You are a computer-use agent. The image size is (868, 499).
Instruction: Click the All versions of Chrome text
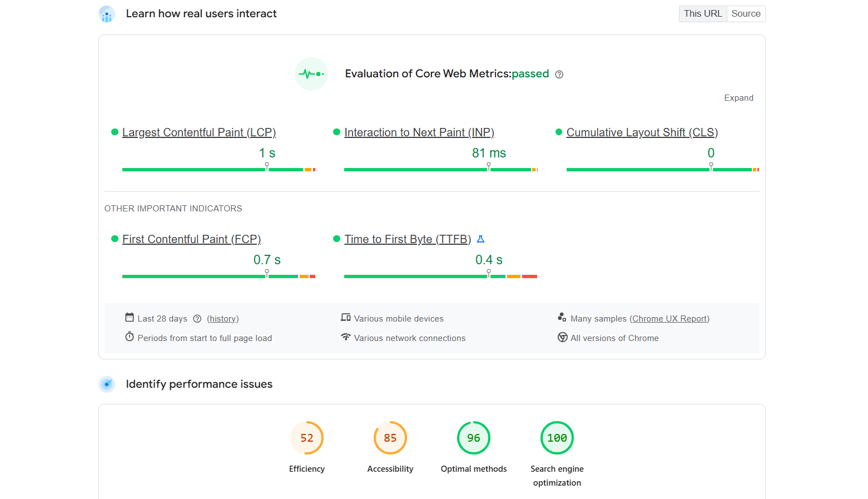point(614,338)
